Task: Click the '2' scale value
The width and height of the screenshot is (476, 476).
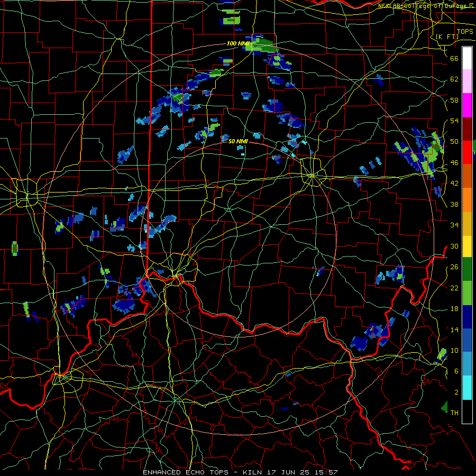Action: coord(456,392)
